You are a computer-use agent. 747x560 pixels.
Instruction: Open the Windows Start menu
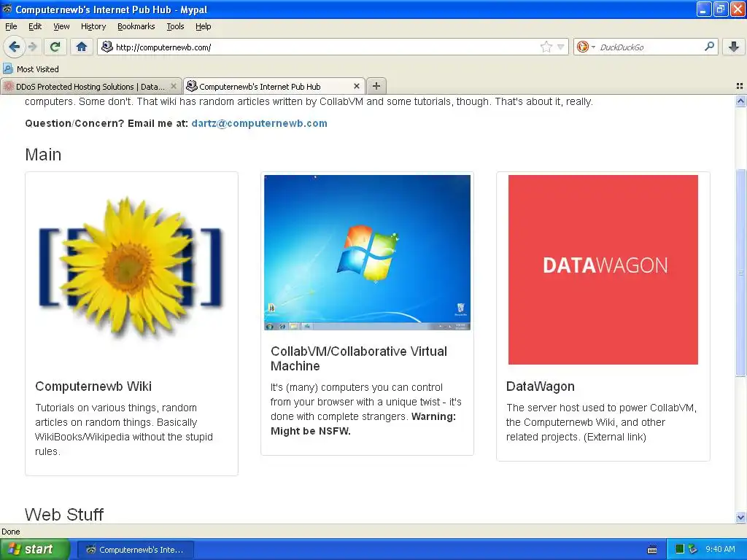tap(34, 550)
